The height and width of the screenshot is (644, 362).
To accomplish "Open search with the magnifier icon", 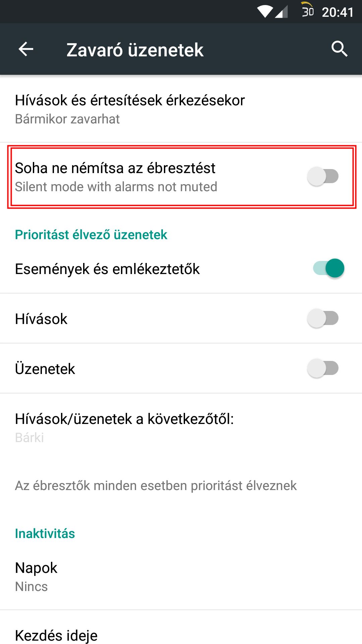I will (339, 49).
